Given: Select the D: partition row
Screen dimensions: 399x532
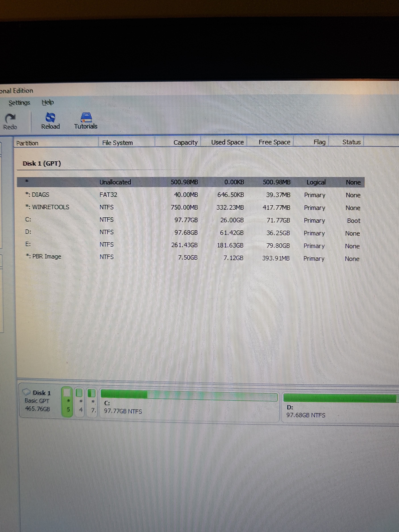Looking at the screenshot, I should pyautogui.click(x=191, y=232).
